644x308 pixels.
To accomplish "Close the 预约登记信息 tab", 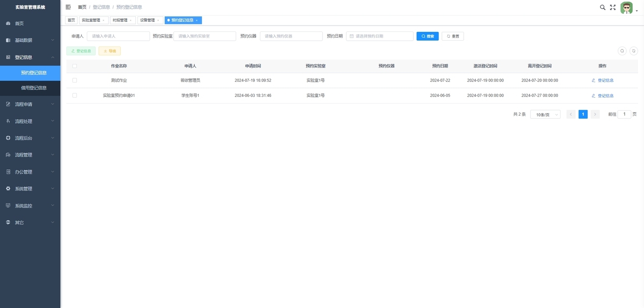I will (197, 20).
